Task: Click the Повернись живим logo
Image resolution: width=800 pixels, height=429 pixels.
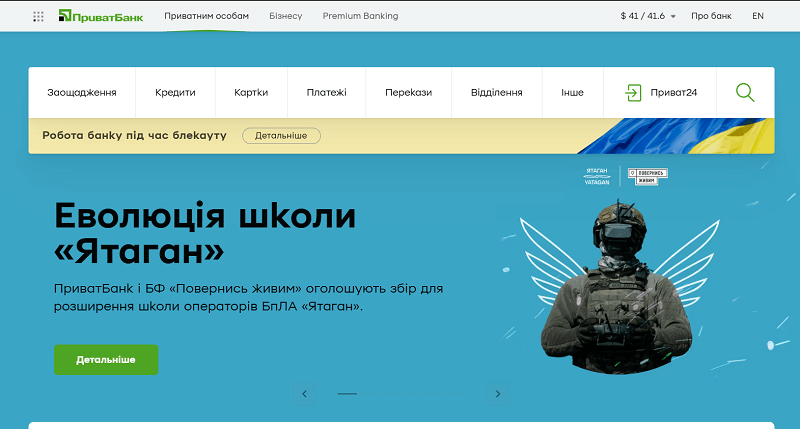Action: 648,176
